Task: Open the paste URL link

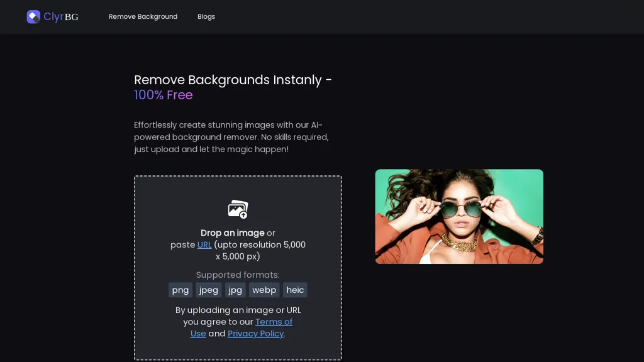Action: [x=204, y=244]
